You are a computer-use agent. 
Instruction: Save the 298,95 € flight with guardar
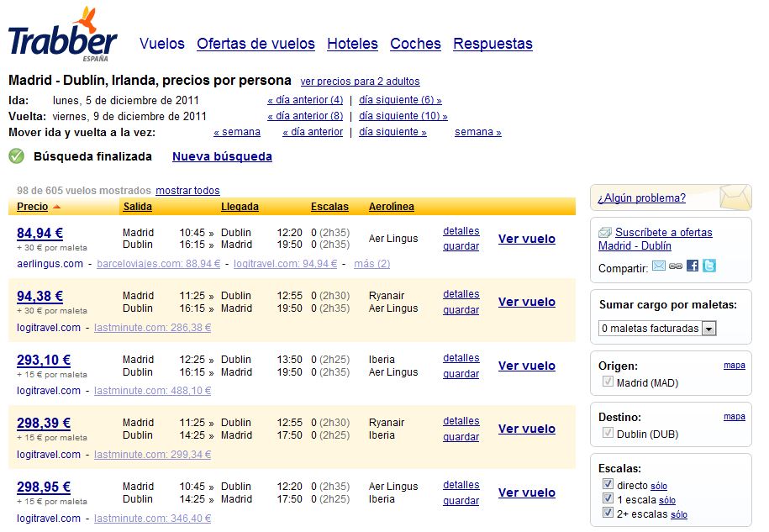[x=461, y=501]
